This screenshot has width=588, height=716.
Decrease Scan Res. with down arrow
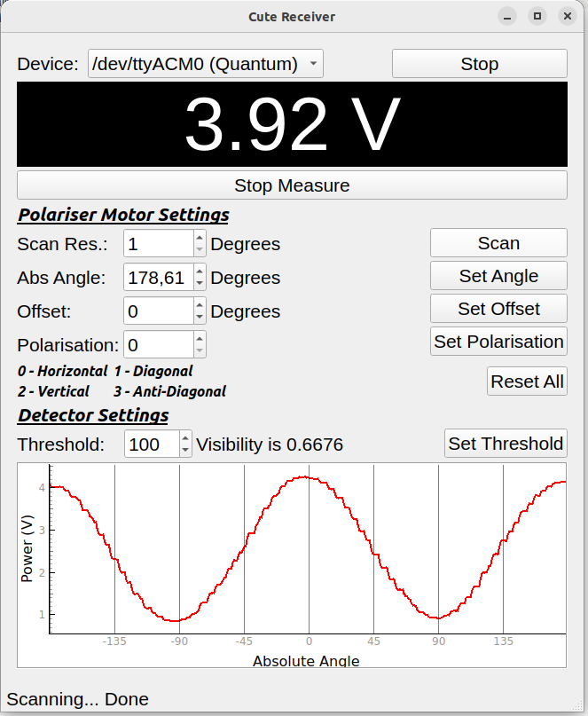pos(200,250)
